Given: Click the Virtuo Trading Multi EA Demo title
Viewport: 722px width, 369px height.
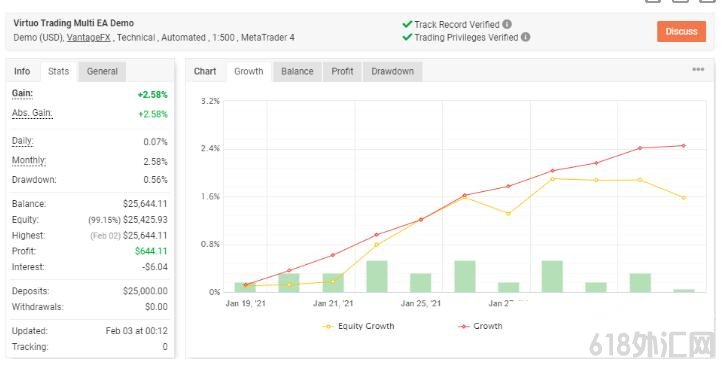Looking at the screenshot, I should 74,23.
